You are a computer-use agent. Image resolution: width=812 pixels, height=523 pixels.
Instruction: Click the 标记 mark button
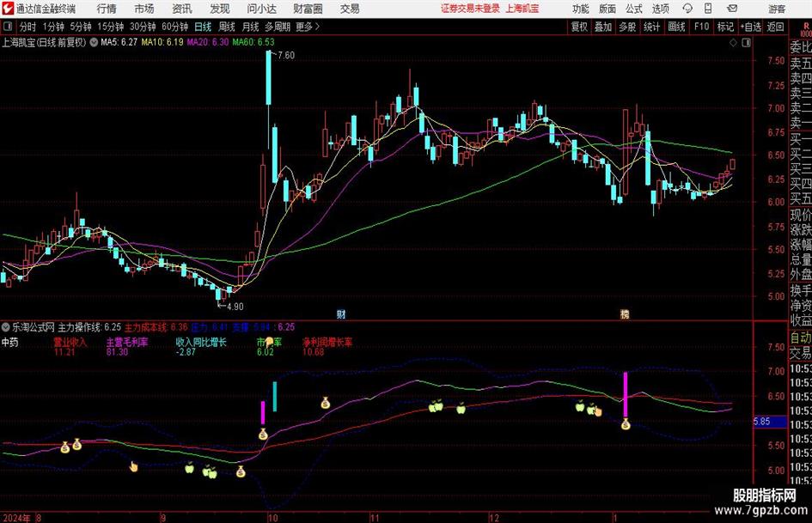coord(725,27)
